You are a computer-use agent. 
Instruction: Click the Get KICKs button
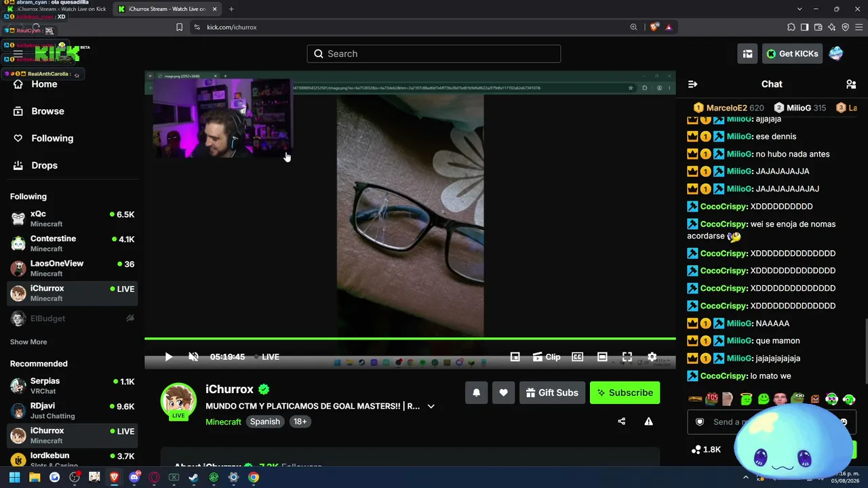coord(792,54)
